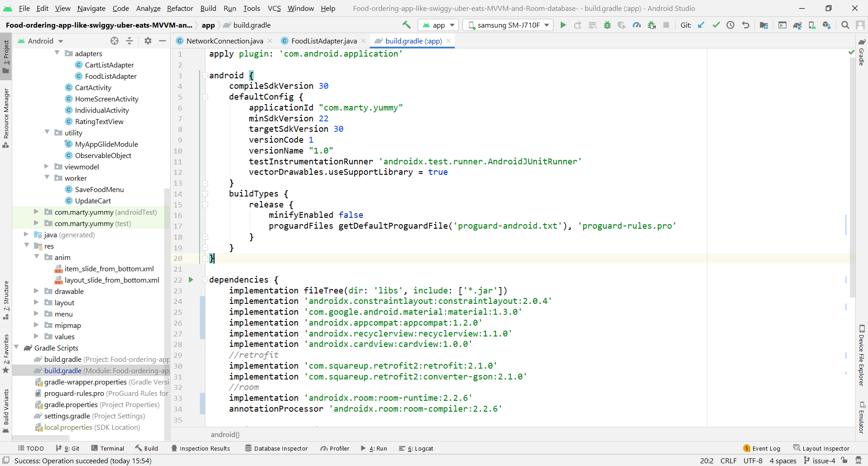Click Attach Debugger to Android Process icon
This screenshot has width=868, height=466.
tap(652, 25)
